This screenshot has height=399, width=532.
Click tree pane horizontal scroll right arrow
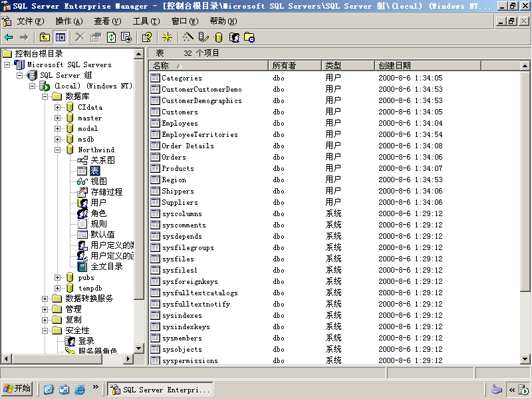point(128,358)
